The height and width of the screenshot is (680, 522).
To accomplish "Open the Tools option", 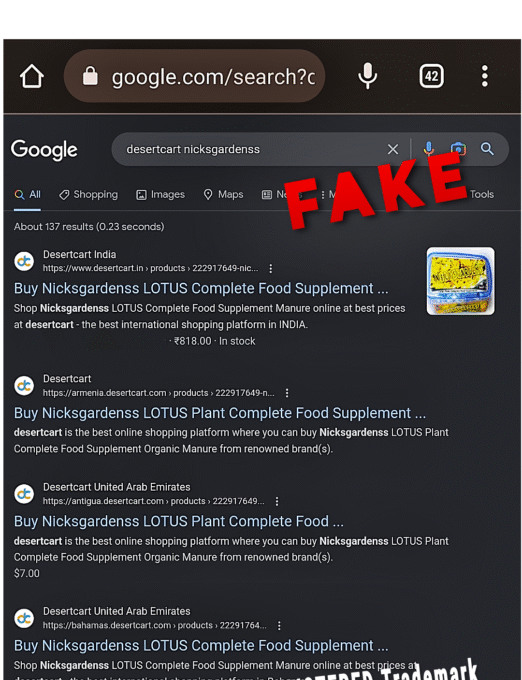I will (482, 194).
